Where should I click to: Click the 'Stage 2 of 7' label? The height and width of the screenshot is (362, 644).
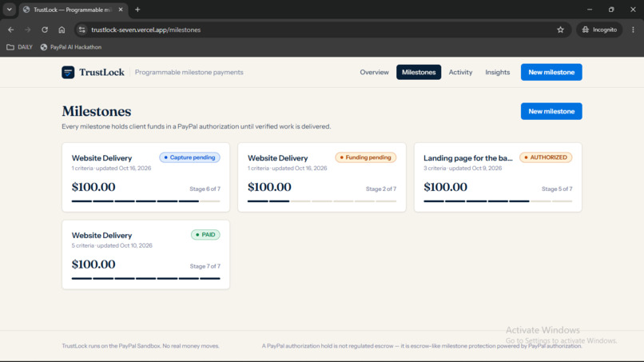point(381,189)
